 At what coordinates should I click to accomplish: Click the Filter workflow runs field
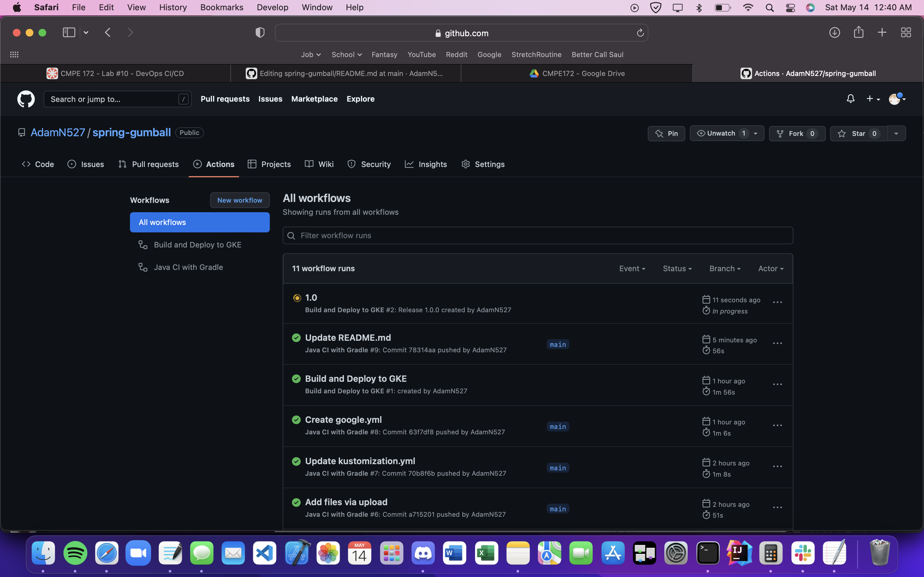pyautogui.click(x=538, y=236)
